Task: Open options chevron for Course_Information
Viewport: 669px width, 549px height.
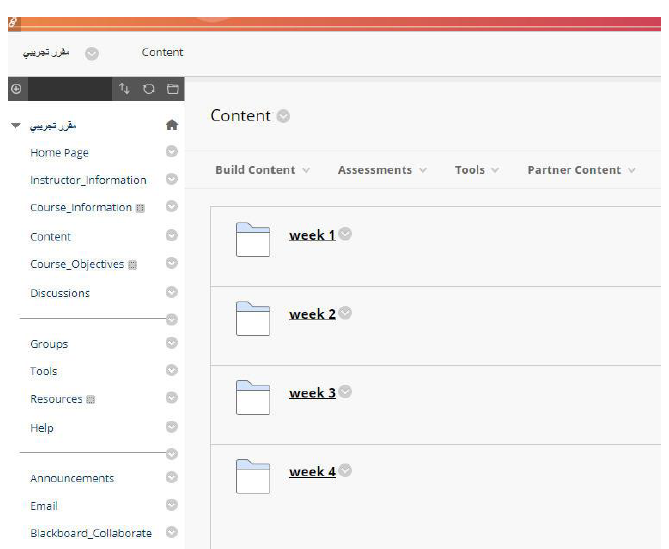Action: coord(172,206)
